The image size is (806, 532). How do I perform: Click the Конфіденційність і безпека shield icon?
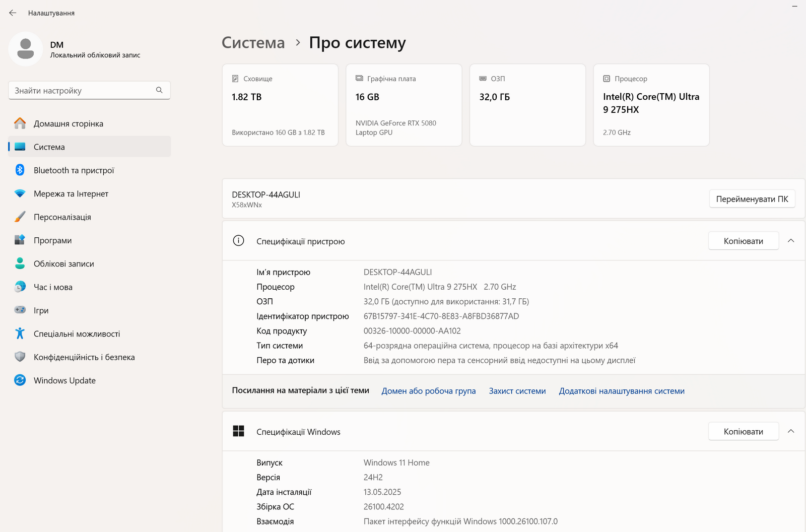20,357
